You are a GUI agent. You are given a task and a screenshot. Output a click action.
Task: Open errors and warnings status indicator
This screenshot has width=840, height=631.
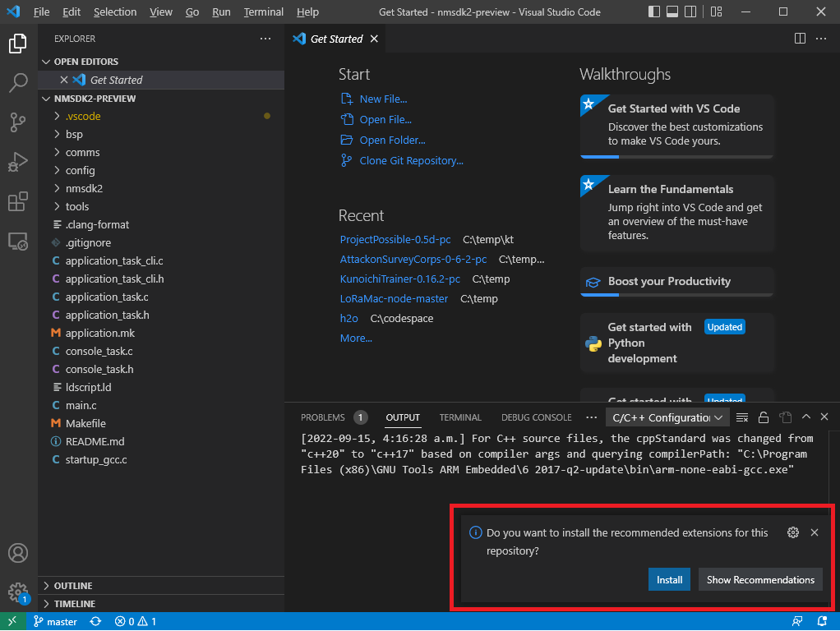(136, 621)
